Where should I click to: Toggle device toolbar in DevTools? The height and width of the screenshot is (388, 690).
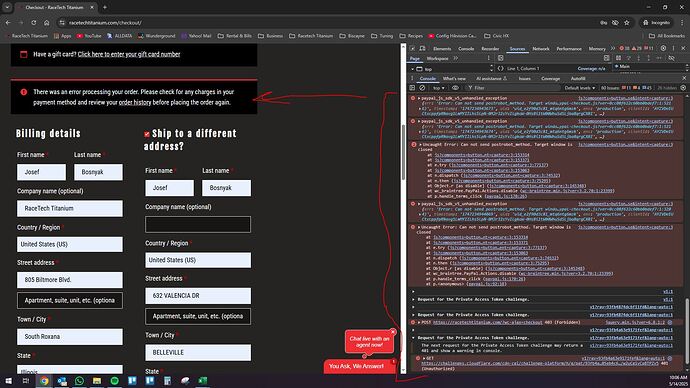click(422, 48)
